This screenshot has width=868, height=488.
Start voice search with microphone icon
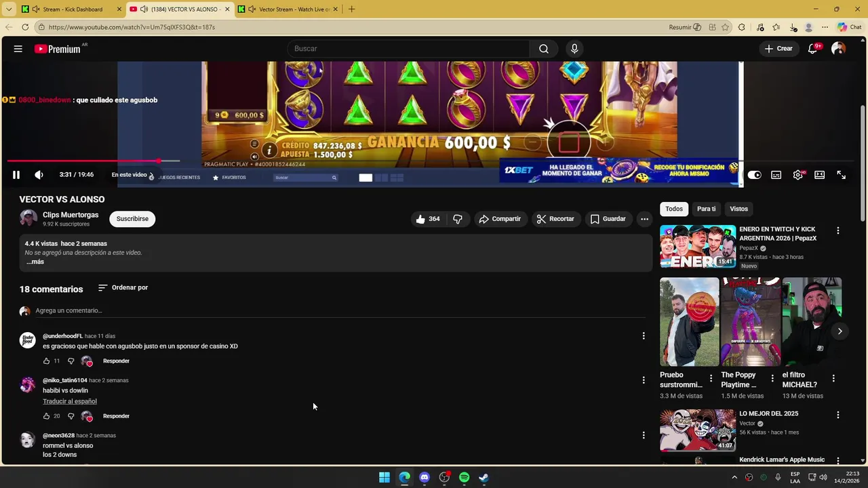[x=574, y=49]
